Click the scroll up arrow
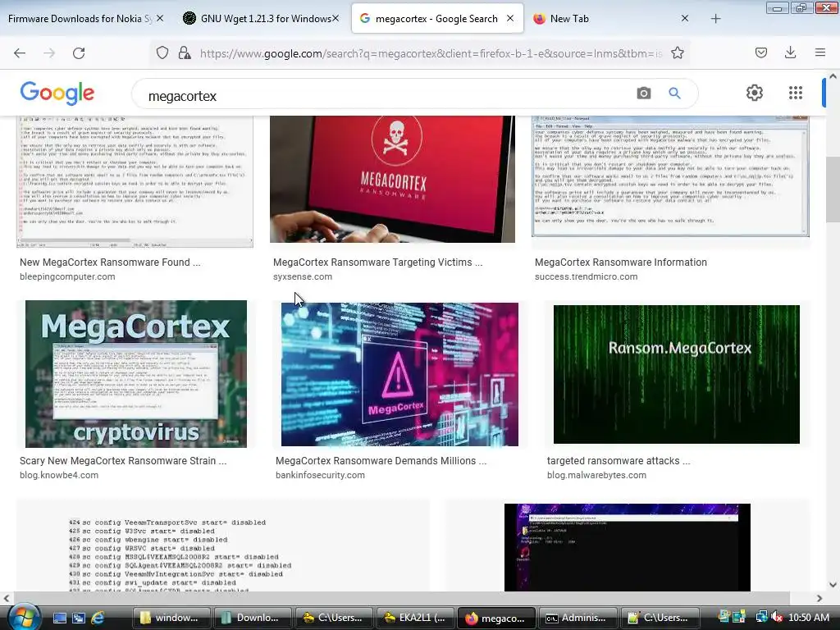Screen dimensions: 840x630 click(833, 76)
